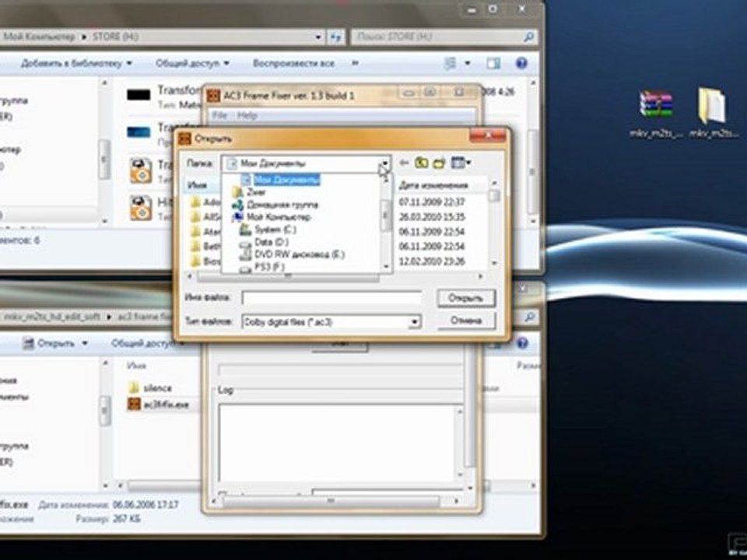The image size is (747, 560).
Task: Select Мой Компьютер in location list
Action: [278, 217]
